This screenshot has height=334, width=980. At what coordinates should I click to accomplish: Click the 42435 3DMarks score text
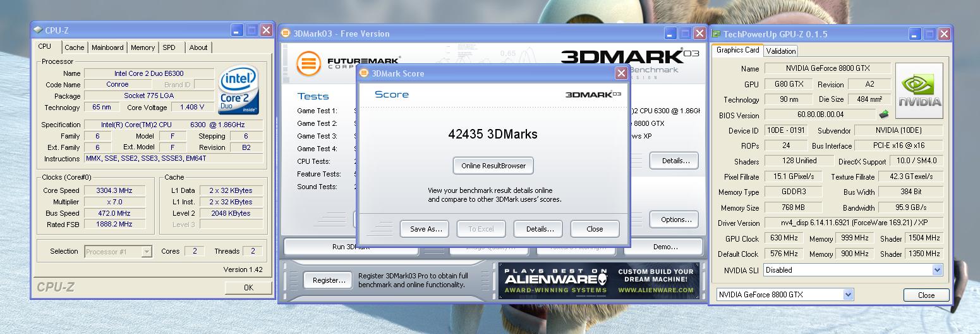pos(493,134)
